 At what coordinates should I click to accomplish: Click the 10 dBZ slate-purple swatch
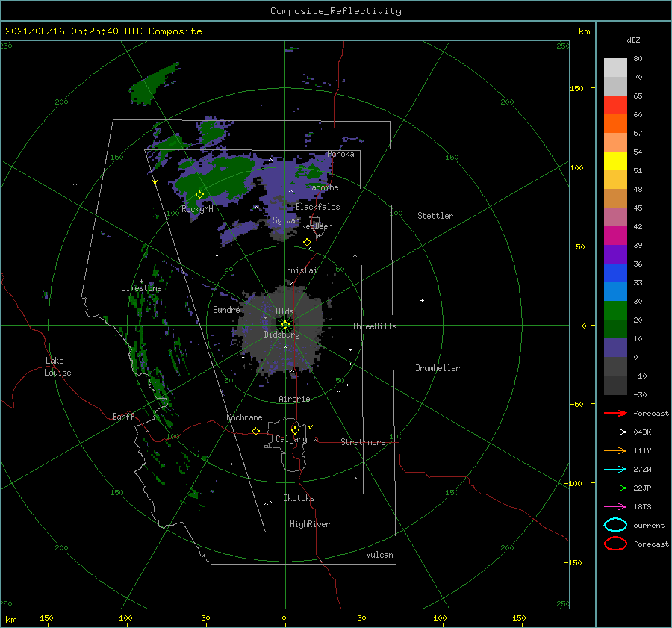(x=615, y=348)
